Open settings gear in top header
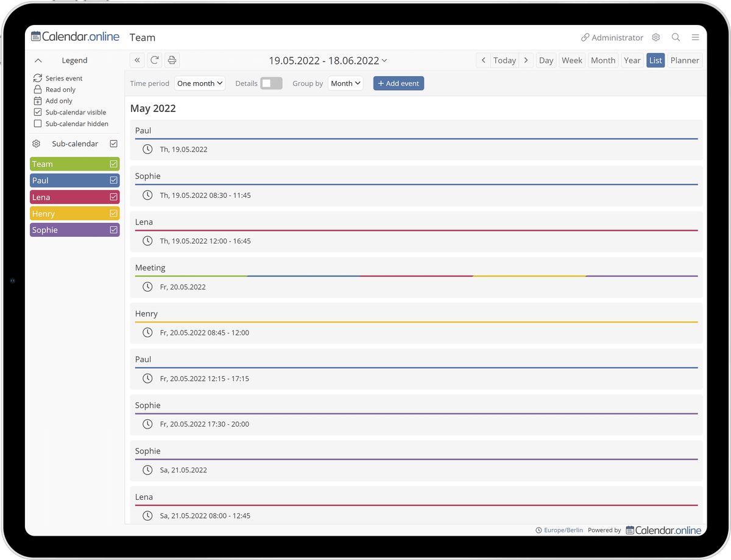The image size is (731, 560). (x=655, y=38)
